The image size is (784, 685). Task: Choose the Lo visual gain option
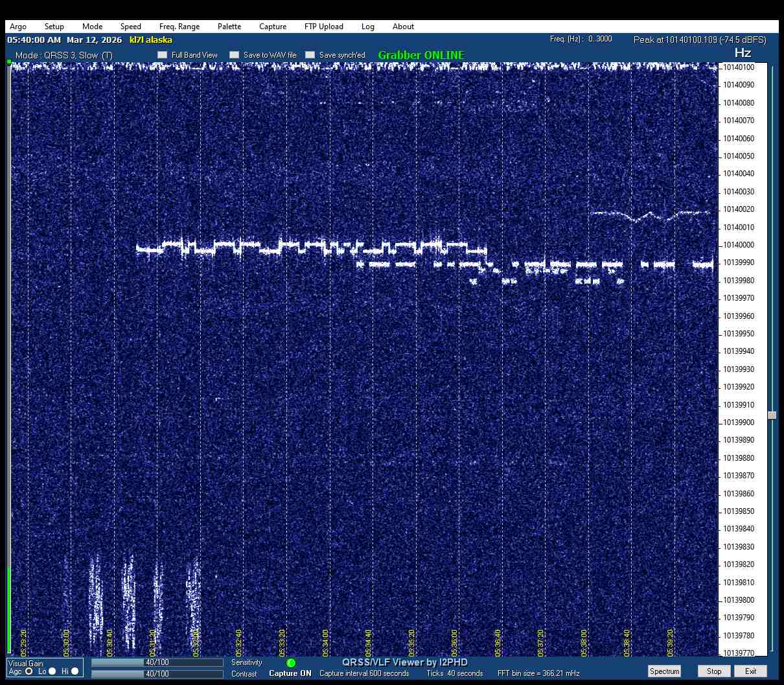tap(52, 671)
